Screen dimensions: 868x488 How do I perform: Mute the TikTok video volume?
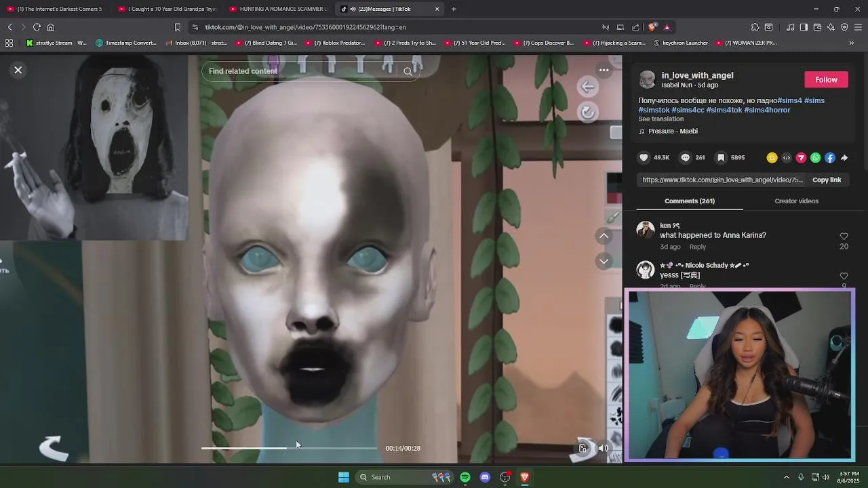click(x=603, y=448)
